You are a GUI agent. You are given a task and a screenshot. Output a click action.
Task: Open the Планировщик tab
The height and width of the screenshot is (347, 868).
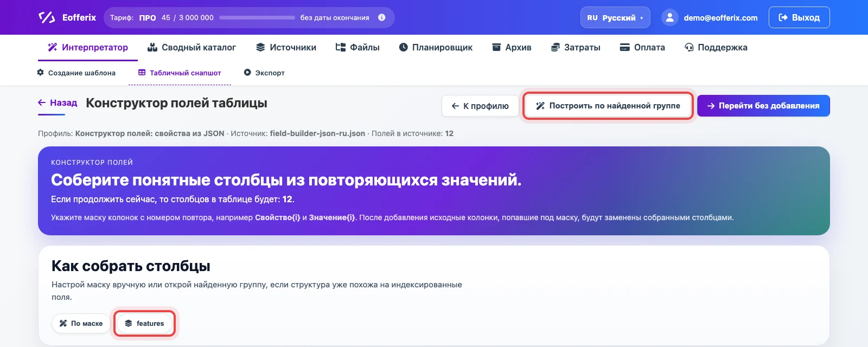click(x=436, y=47)
